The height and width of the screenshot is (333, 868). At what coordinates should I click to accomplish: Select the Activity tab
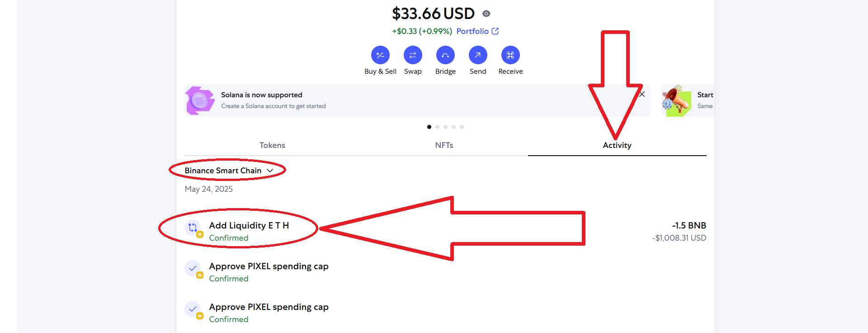coord(617,145)
